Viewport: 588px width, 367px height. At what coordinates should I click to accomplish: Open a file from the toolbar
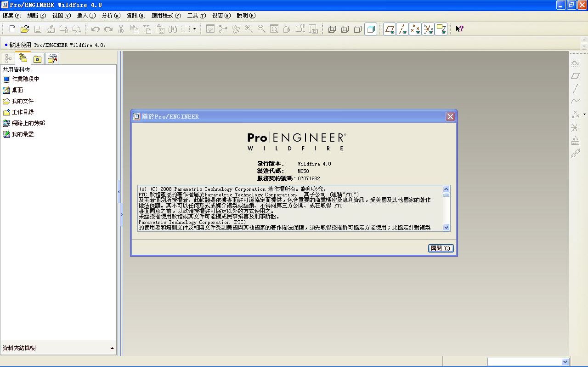(24, 29)
